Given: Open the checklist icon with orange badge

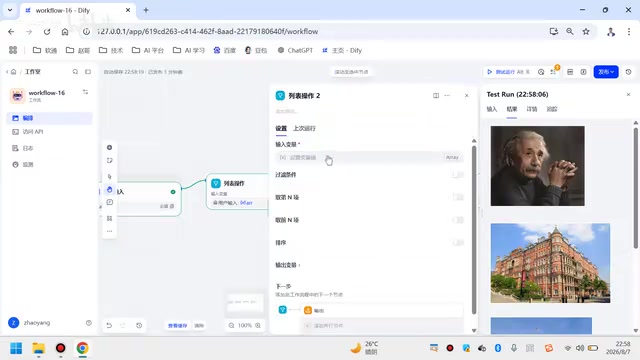Looking at the screenshot, I should tap(554, 71).
